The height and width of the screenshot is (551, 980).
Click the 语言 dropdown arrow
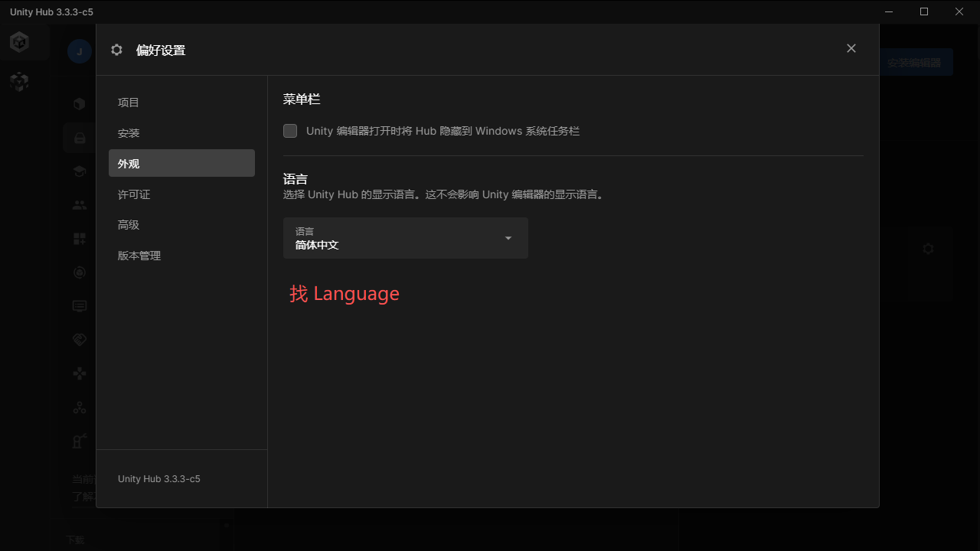[508, 238]
